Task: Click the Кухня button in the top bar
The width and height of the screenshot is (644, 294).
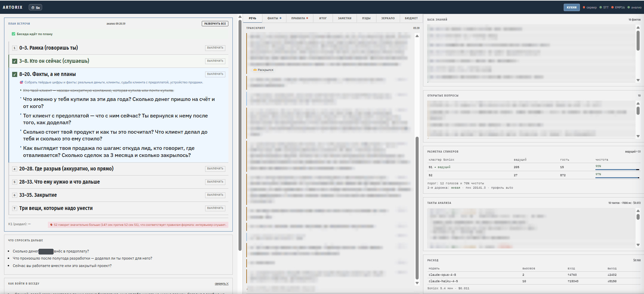Action: tap(571, 7)
